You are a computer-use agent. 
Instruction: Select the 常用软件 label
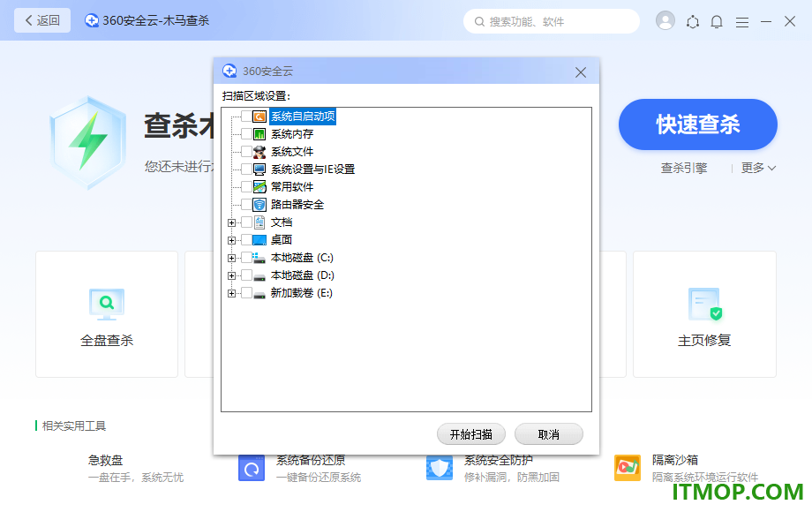[x=292, y=187]
